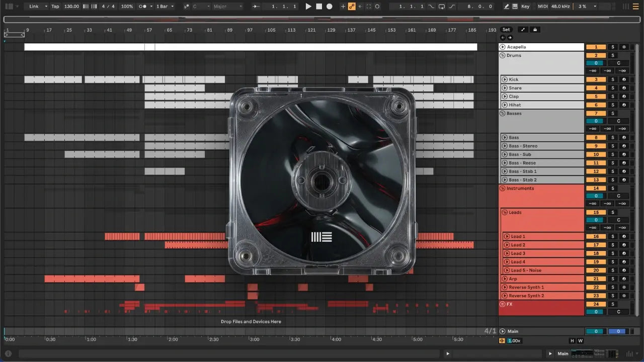Click the tempo field showing 130.00
This screenshot has width=644, height=362.
72,7
